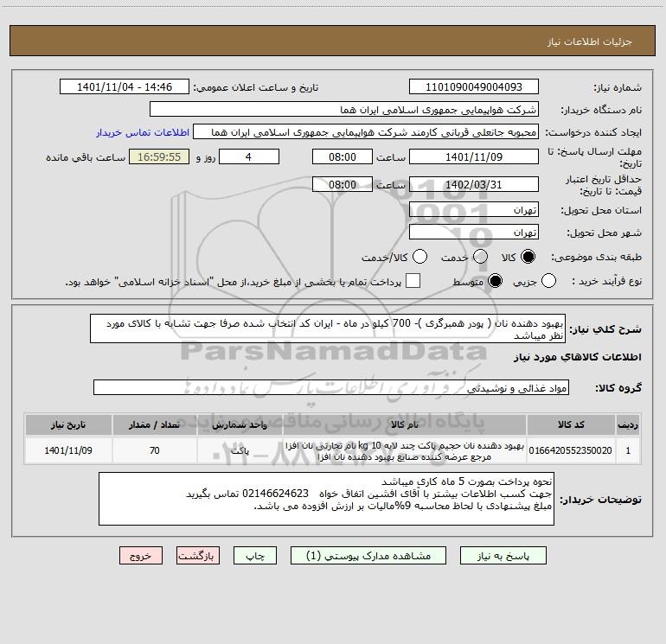Open the اطلاعات تماس خریدار link
Viewport: 666px width, 644px height.
point(143,132)
